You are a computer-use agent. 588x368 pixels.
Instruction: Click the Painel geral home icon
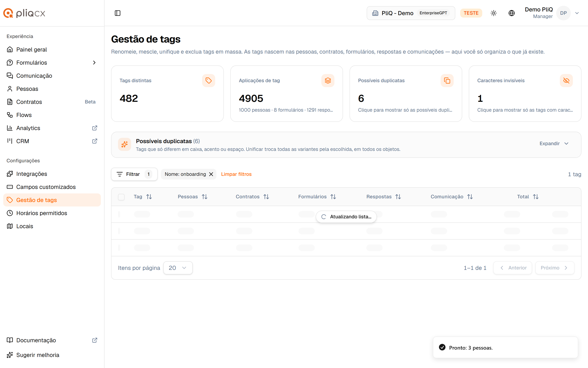[10, 49]
